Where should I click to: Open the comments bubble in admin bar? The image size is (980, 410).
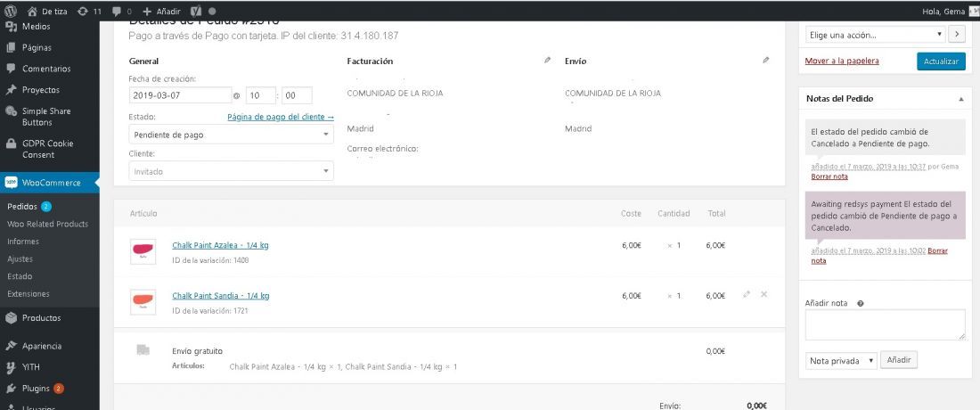pyautogui.click(x=121, y=12)
